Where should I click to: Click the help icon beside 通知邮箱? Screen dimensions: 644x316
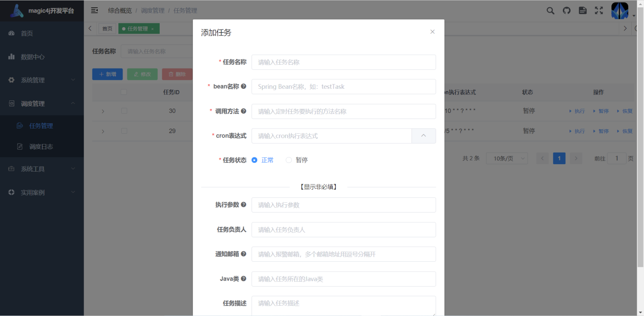[x=244, y=254]
